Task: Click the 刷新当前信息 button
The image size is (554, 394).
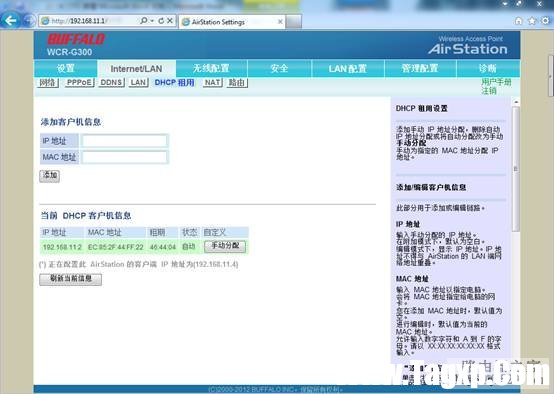Action: 71,279
